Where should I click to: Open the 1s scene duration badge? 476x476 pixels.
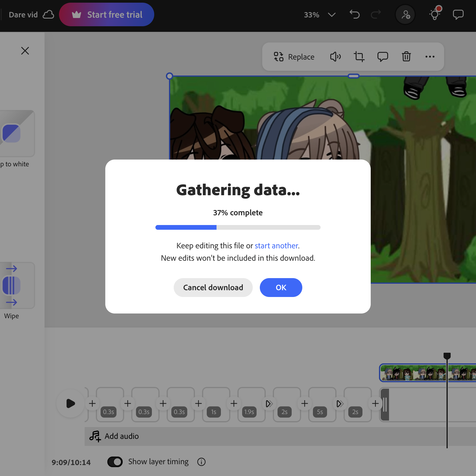click(x=214, y=412)
